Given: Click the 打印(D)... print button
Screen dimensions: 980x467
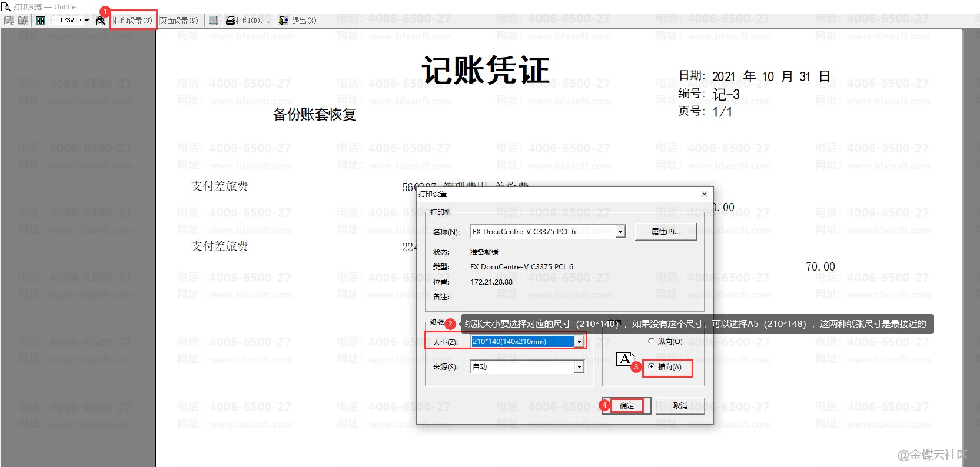Looking at the screenshot, I should pyautogui.click(x=248, y=21).
